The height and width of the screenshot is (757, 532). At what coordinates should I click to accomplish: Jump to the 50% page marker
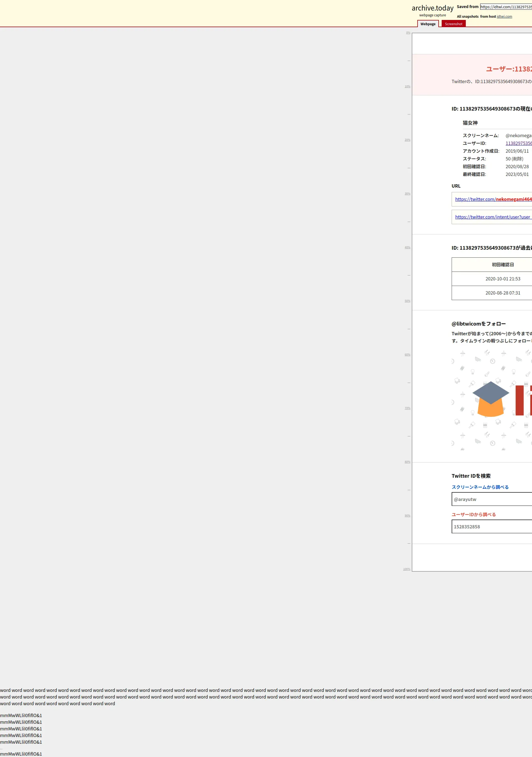pos(407,301)
